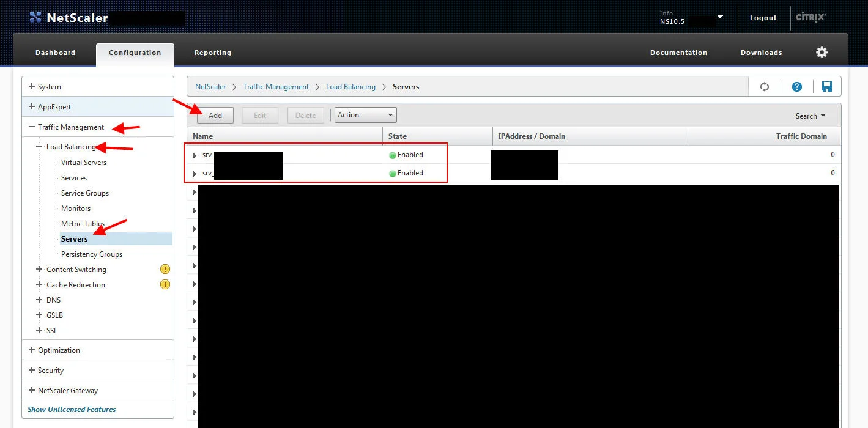Expand the AppExpert node
This screenshot has height=428, width=868.
point(32,106)
